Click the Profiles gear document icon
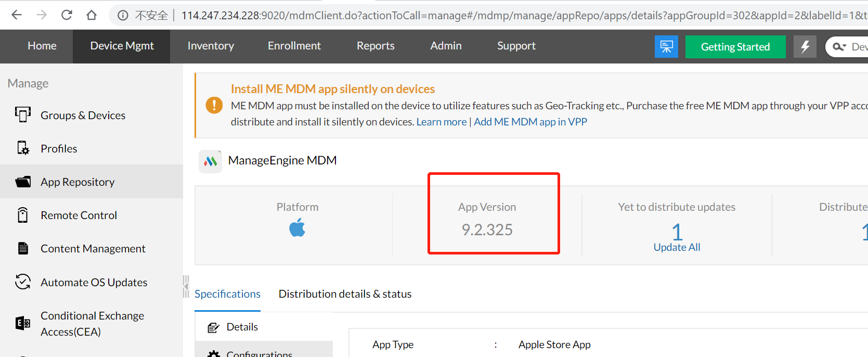 tap(23, 148)
